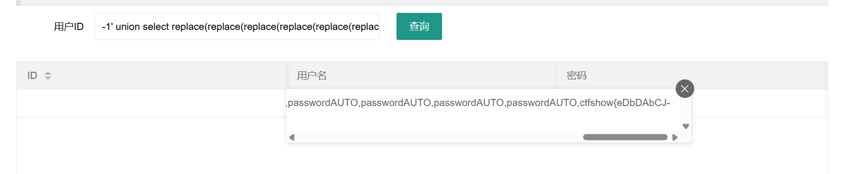The height and width of the screenshot is (174, 868).
Task: Click the 查询 query button
Action: 419,26
